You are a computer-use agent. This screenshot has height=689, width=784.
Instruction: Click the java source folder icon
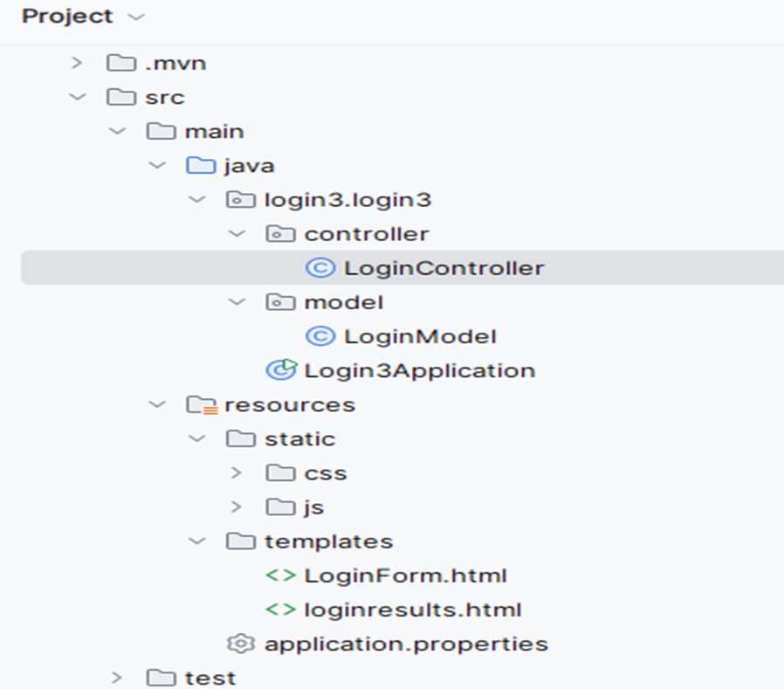(201, 166)
